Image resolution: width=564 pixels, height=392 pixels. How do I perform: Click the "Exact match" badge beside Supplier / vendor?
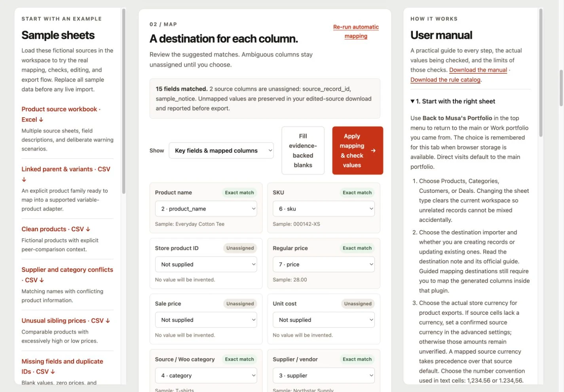[357, 359]
